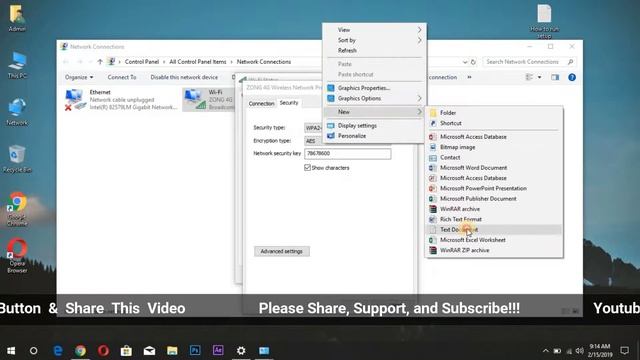Image resolution: width=640 pixels, height=360 pixels.
Task: Open Settings gear in the taskbar
Action: tap(241, 351)
